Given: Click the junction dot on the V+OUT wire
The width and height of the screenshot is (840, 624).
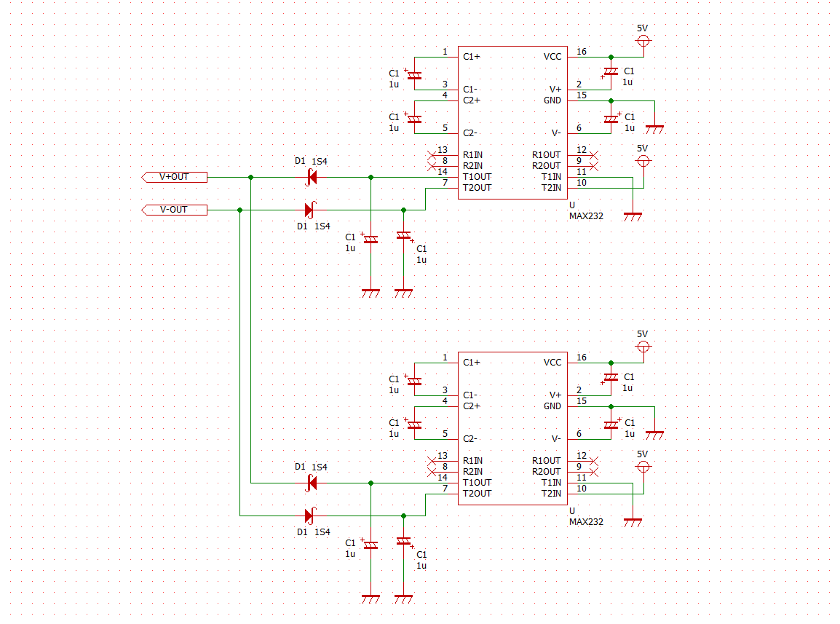Looking at the screenshot, I should click(x=250, y=177).
